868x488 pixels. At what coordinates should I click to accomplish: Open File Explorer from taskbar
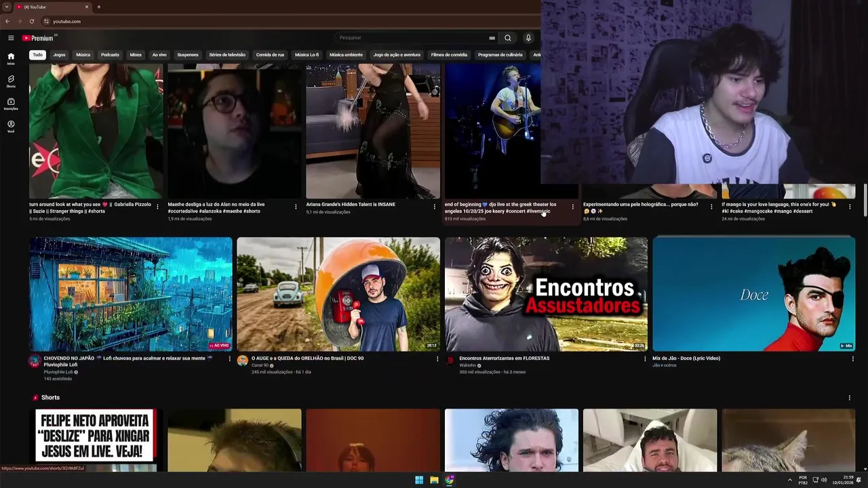point(434,480)
